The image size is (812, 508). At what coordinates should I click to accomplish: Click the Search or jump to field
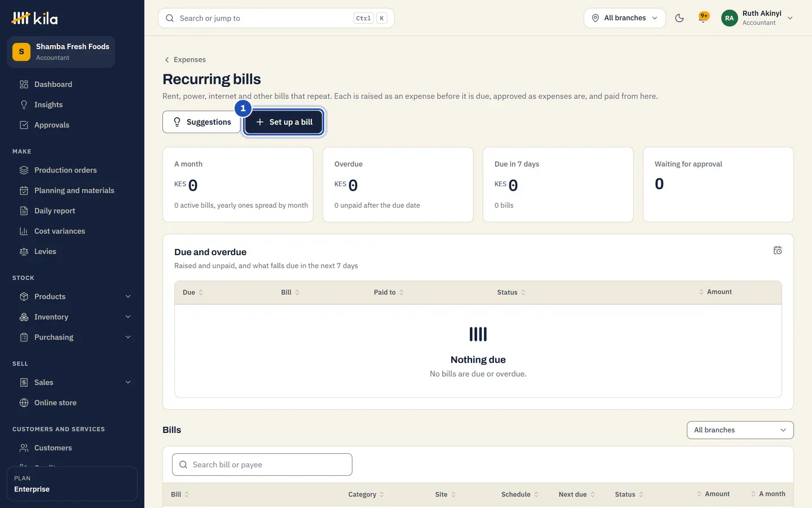tap(276, 18)
